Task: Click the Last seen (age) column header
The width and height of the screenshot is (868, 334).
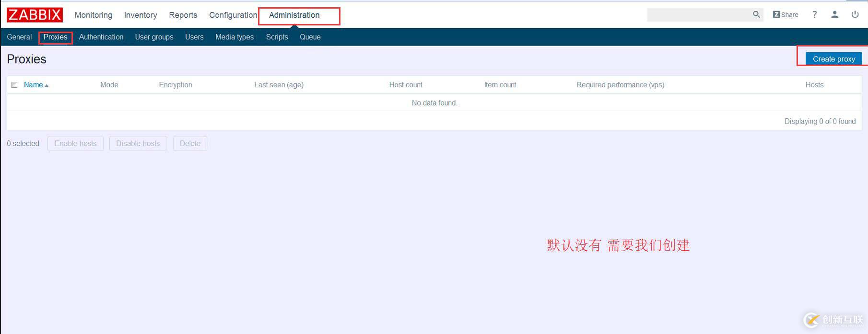Action: 279,85
